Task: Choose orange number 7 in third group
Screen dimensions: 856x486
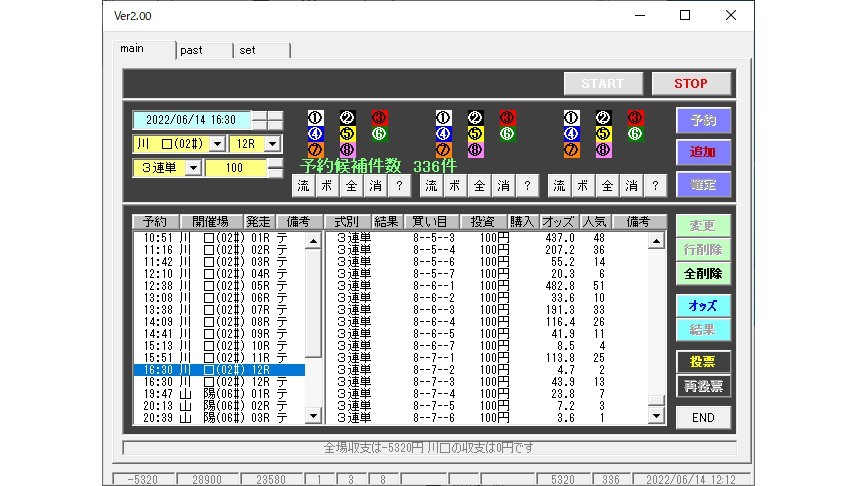Action: (571, 150)
